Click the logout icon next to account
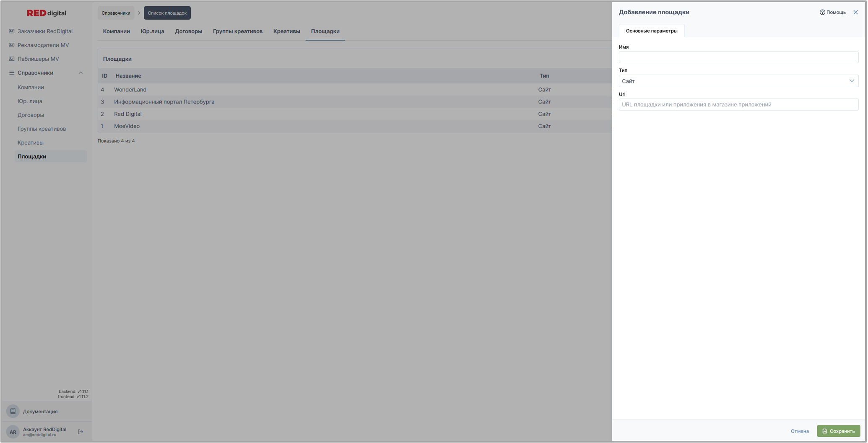The image size is (868, 443). tap(81, 432)
